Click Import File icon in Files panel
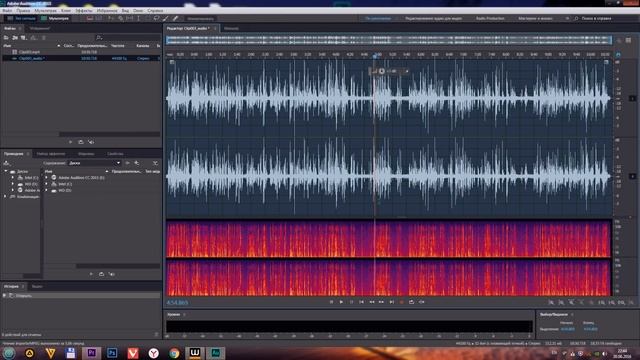 click(15, 38)
